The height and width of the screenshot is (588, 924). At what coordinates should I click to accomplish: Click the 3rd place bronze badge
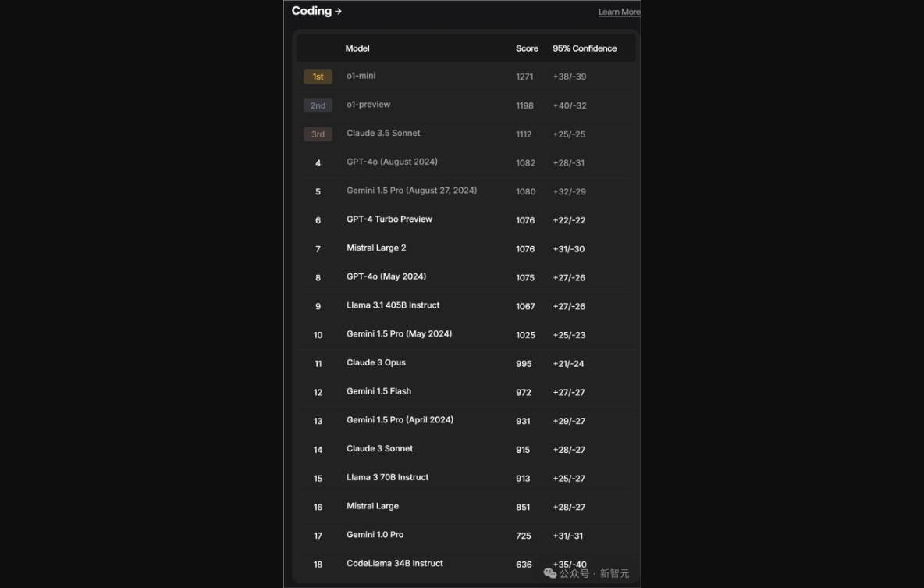pyautogui.click(x=318, y=134)
